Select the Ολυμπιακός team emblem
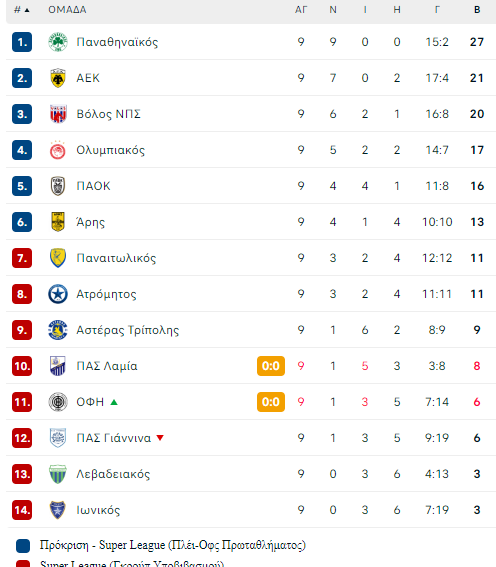The width and height of the screenshot is (496, 567). coord(58,150)
